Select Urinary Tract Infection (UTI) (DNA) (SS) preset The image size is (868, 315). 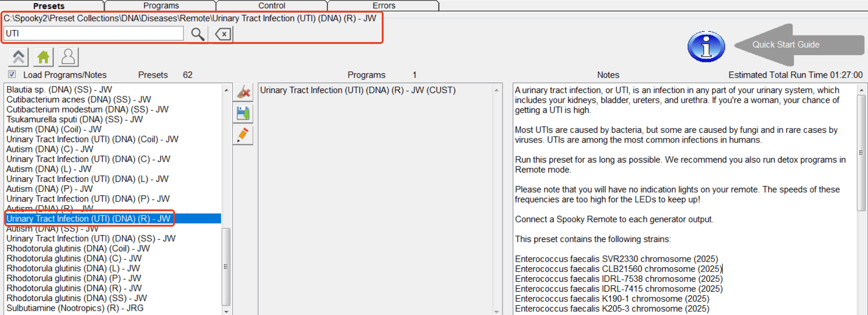(x=91, y=238)
